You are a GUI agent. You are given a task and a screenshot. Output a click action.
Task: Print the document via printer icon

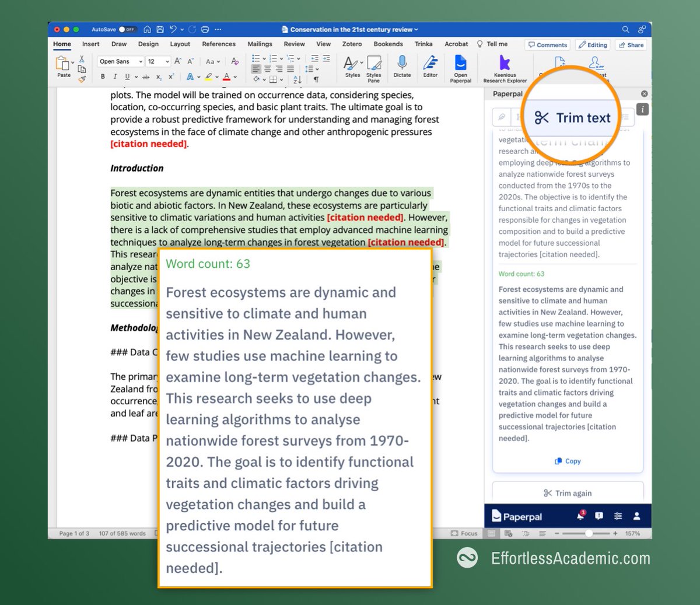coord(205,29)
